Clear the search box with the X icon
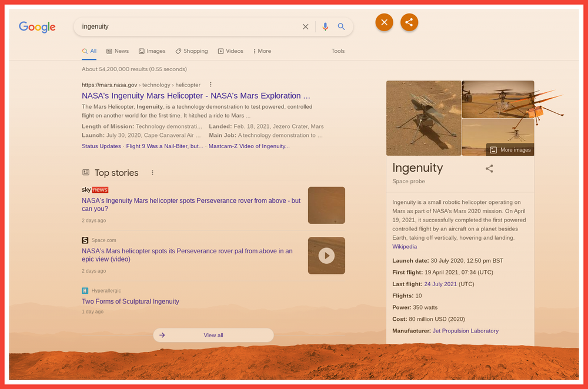Image resolution: width=588 pixels, height=389 pixels. (306, 26)
